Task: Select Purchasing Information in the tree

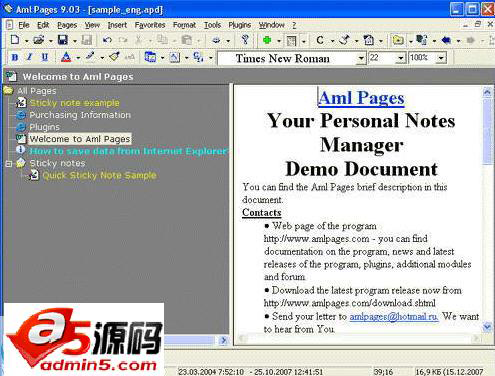Action: 80,115
